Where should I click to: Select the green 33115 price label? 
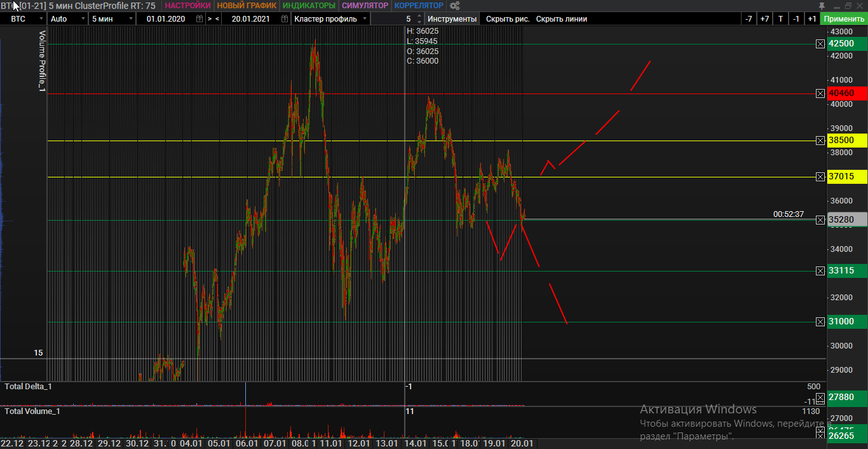[x=848, y=271]
